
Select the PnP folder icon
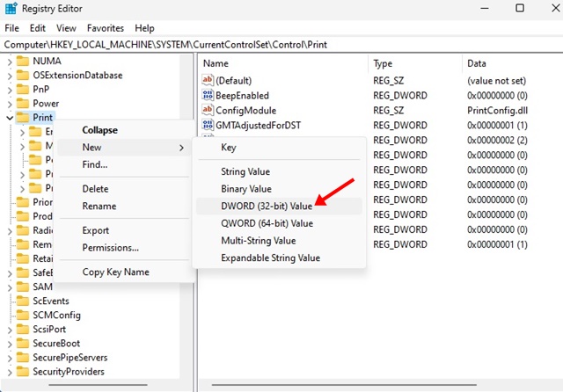[23, 90]
